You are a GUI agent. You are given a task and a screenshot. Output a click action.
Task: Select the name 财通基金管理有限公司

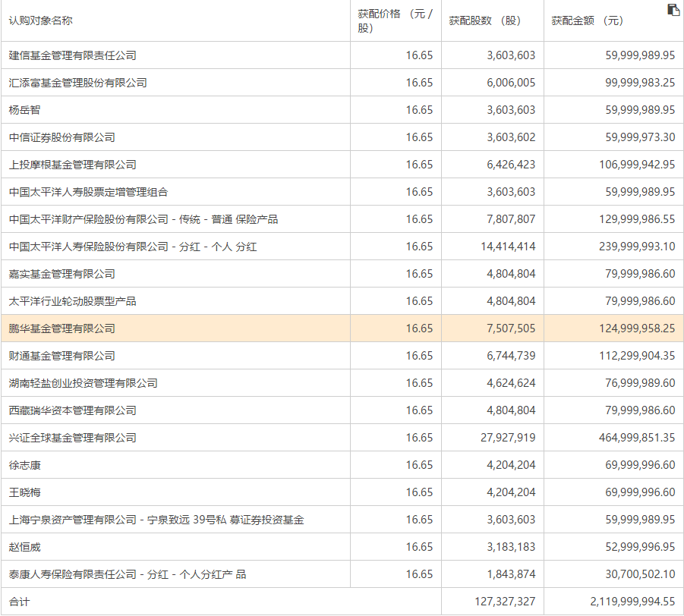point(62,356)
